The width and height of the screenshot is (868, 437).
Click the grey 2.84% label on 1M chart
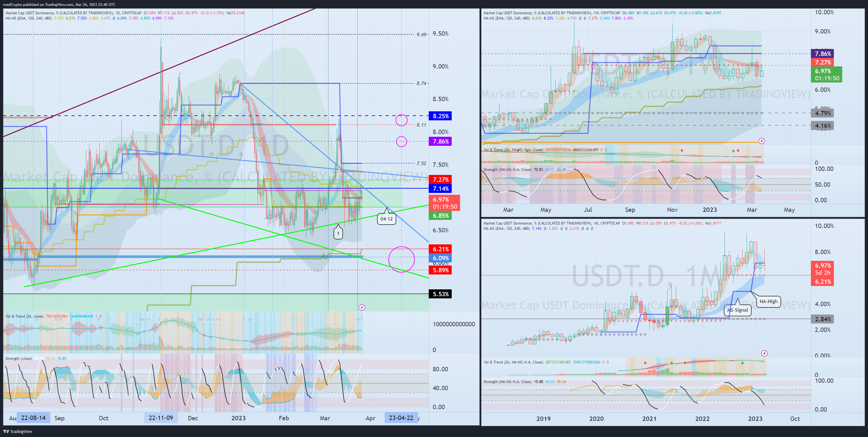(822, 319)
